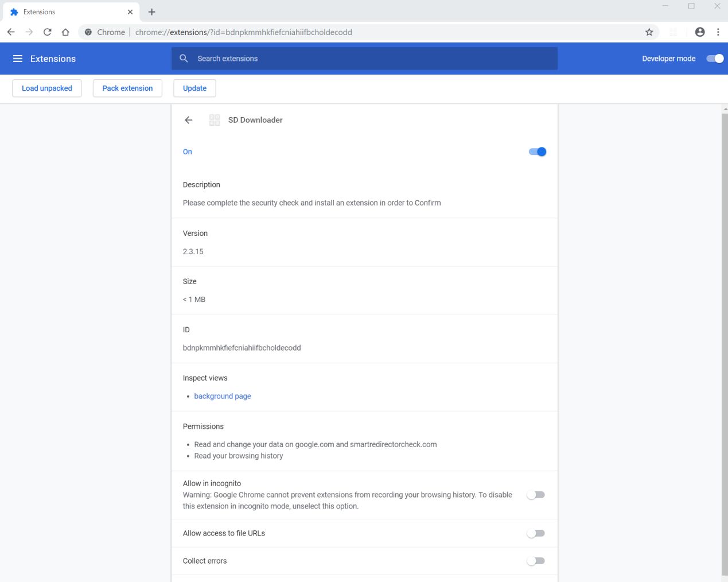Viewport: 728px width, 582px height.
Task: Click the address bar URL
Action: (x=244, y=32)
